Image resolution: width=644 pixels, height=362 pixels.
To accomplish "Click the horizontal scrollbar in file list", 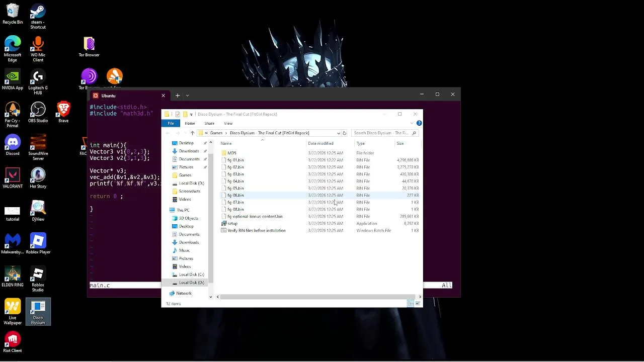I will click(x=317, y=297).
